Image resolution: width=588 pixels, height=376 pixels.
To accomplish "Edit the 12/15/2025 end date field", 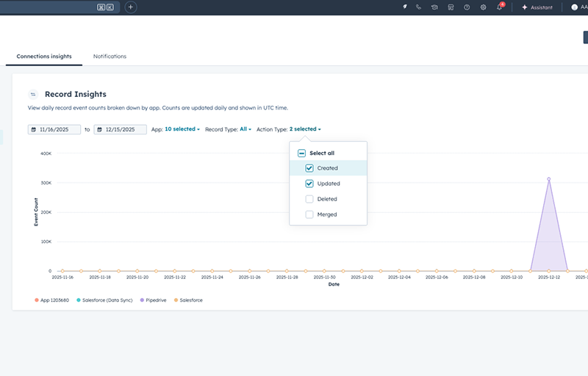I will pos(120,129).
